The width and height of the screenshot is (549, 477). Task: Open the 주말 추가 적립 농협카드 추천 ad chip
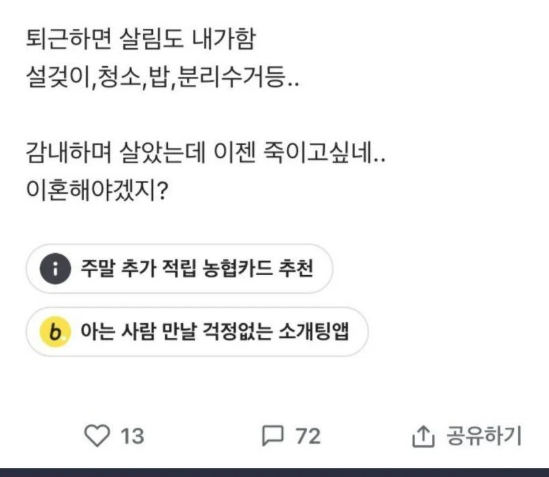coord(179,269)
